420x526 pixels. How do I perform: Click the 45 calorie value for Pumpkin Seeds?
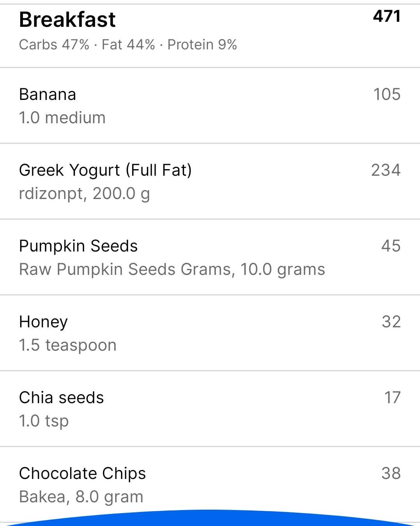point(391,246)
